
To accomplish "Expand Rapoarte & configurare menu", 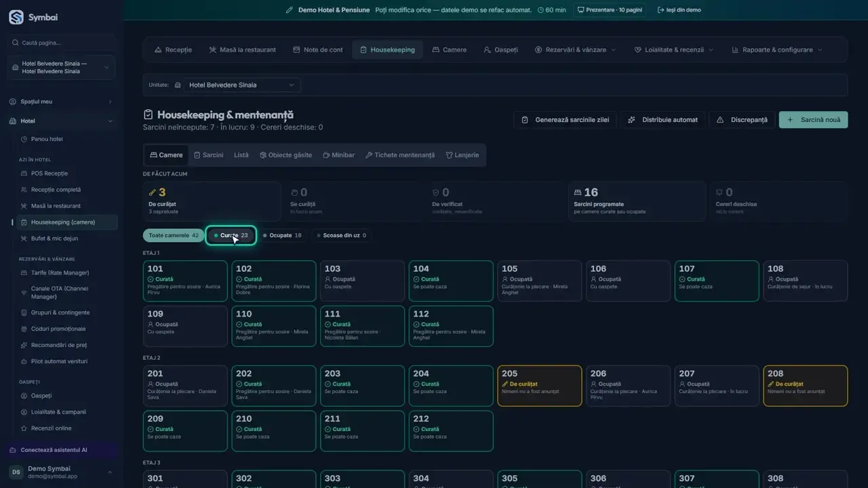I will point(776,49).
